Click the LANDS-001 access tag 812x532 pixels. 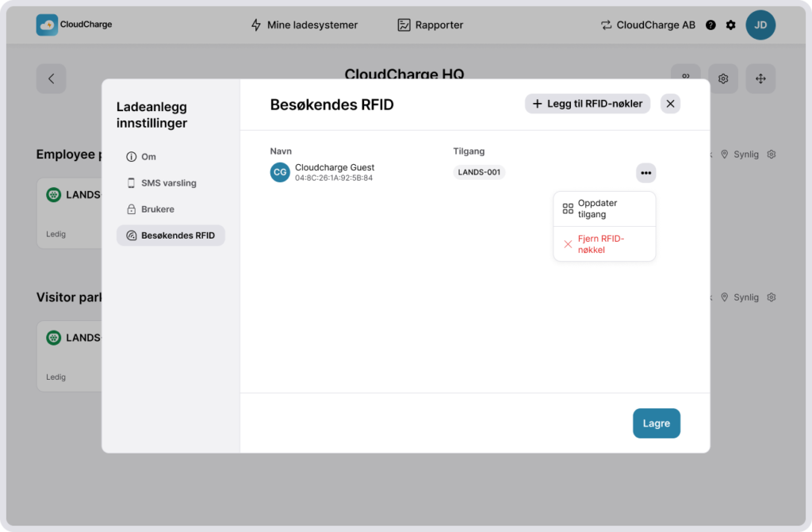click(x=479, y=172)
